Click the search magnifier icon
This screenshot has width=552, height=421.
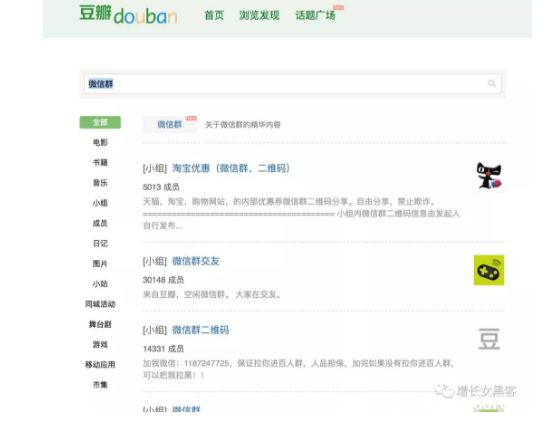click(492, 83)
